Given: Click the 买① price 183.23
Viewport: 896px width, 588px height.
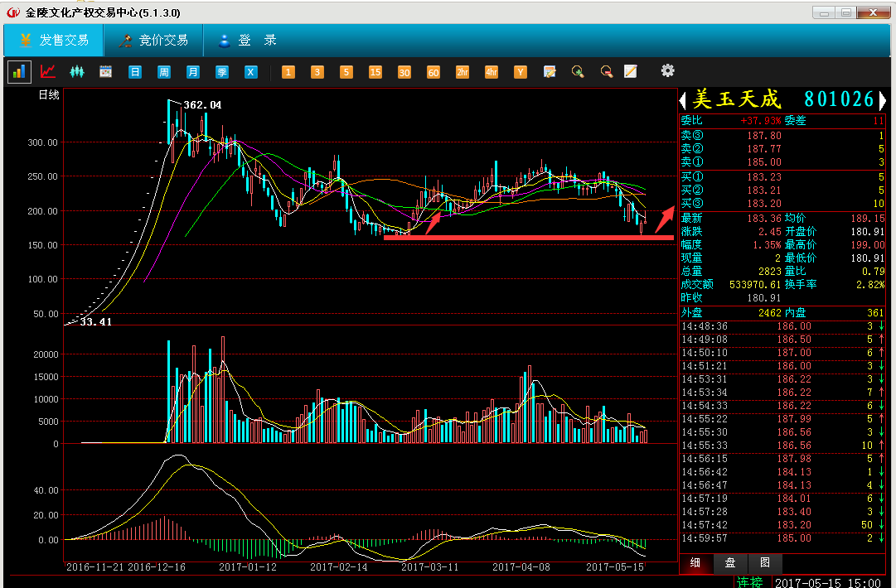Looking at the screenshot, I should click(x=764, y=177).
